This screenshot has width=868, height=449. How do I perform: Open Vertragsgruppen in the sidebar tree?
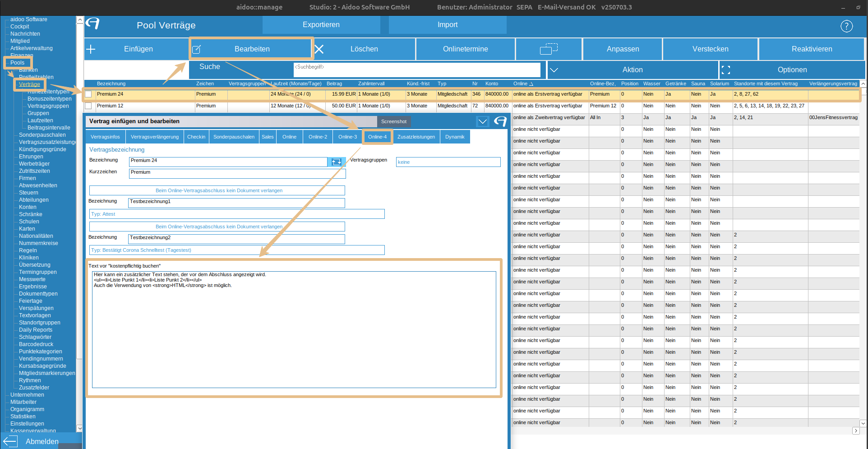[x=48, y=106]
